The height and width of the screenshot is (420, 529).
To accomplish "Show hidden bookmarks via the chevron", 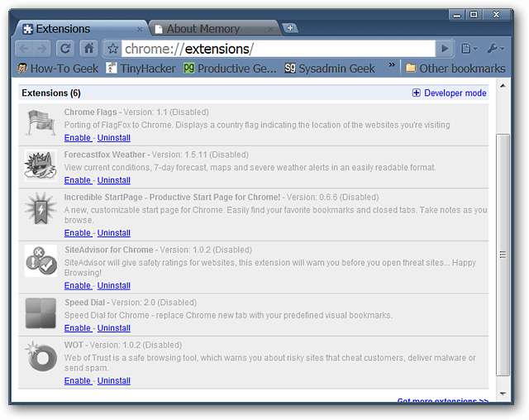I will click(391, 64).
